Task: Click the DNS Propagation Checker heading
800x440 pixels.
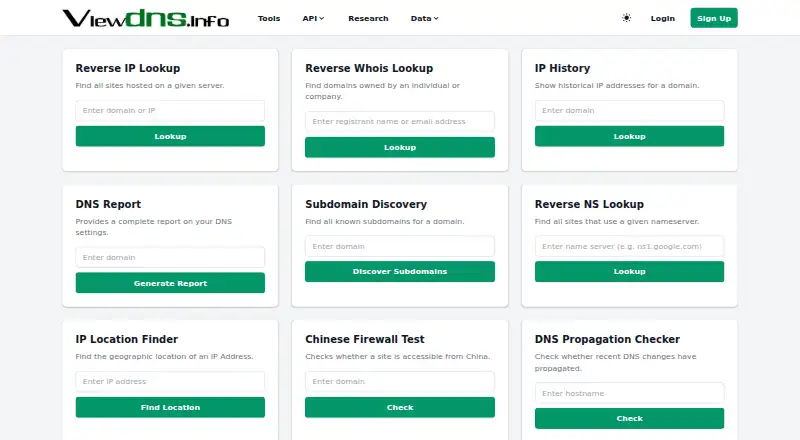Action: (x=607, y=339)
